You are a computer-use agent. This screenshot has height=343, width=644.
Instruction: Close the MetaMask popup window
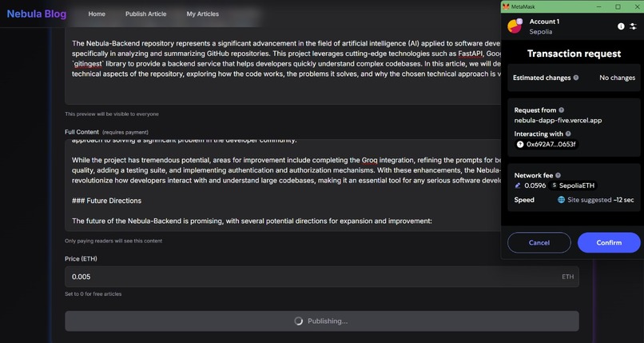point(637,6)
